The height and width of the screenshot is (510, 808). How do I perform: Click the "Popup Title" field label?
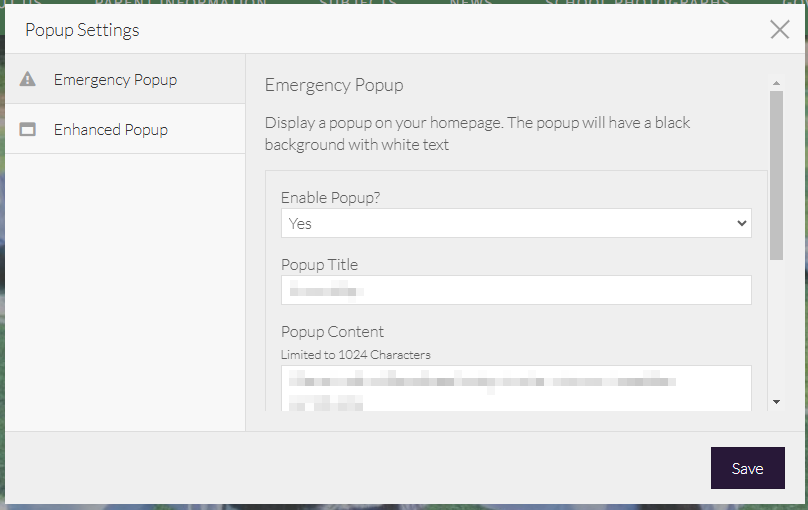(x=319, y=264)
